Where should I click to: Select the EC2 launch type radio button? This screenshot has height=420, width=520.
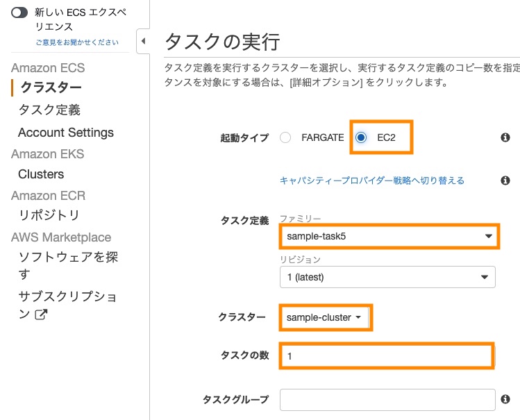pyautogui.click(x=361, y=137)
